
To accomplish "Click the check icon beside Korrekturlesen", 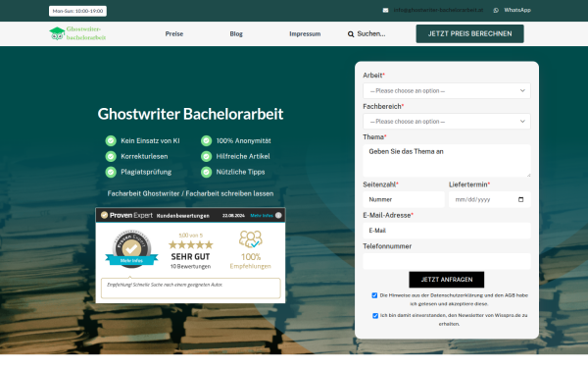I will (x=111, y=156).
